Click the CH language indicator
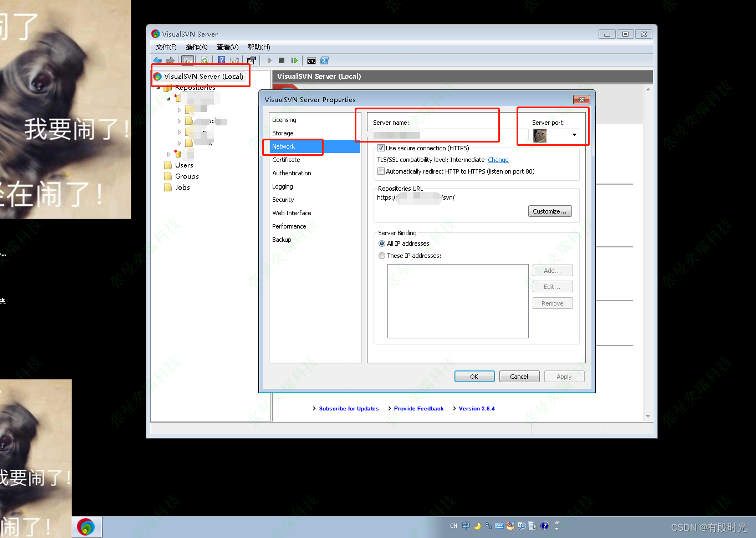This screenshot has height=538, width=756. [x=454, y=526]
